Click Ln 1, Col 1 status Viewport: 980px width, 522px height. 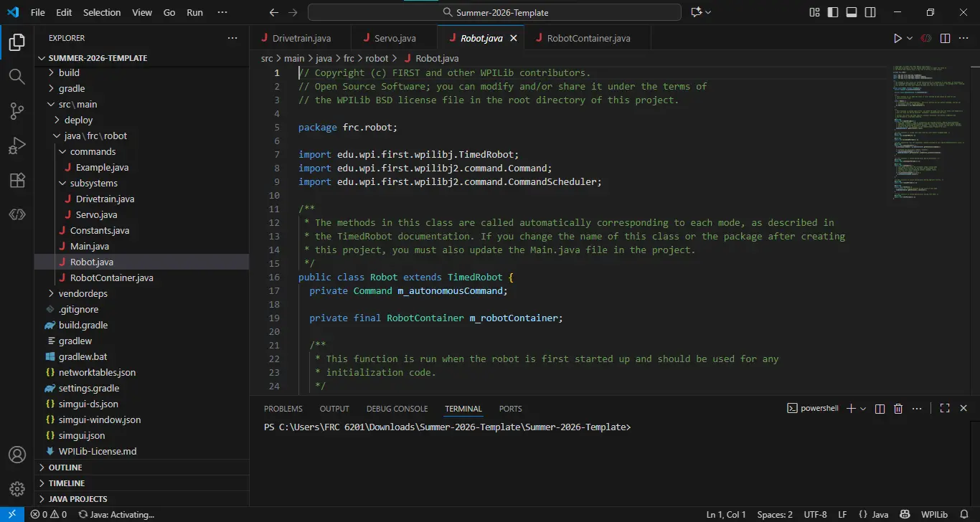tap(726, 514)
